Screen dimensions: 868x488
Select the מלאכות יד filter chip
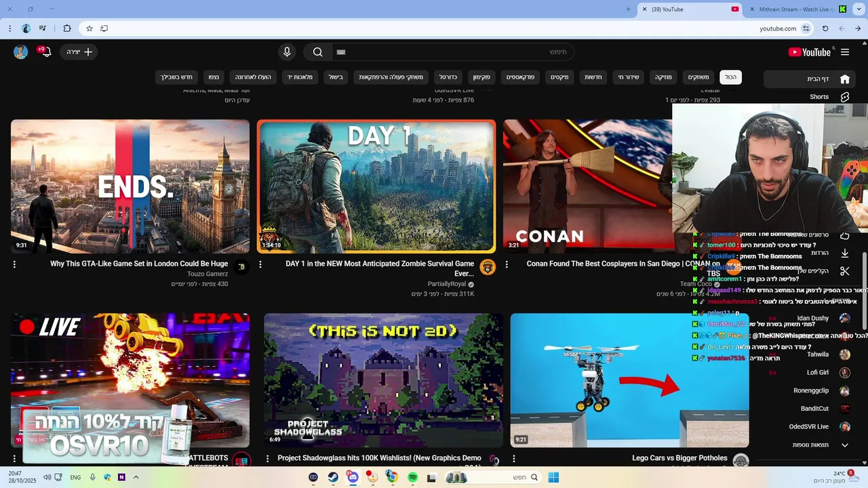click(x=300, y=77)
